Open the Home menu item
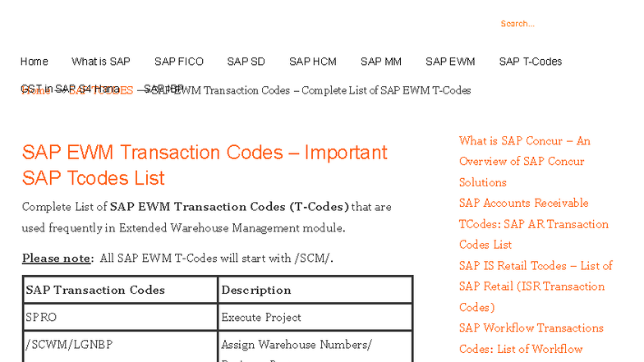This screenshot has height=362, width=644. point(34,62)
